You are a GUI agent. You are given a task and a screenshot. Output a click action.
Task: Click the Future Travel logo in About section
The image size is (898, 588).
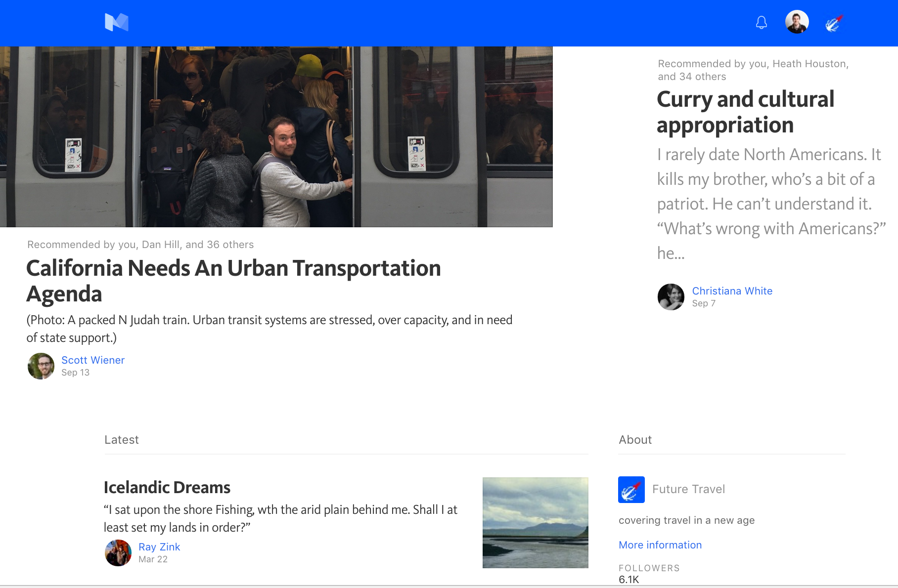631,490
